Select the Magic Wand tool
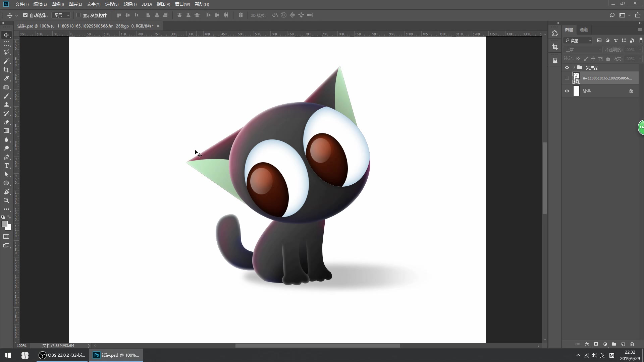Viewport: 644px width, 362px height. pyautogui.click(x=6, y=61)
